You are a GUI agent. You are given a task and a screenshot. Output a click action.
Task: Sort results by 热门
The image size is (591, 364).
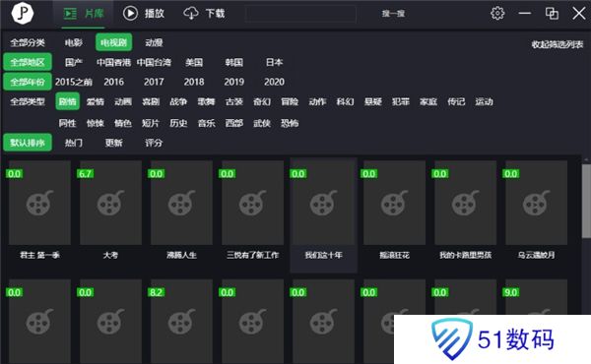coord(74,143)
